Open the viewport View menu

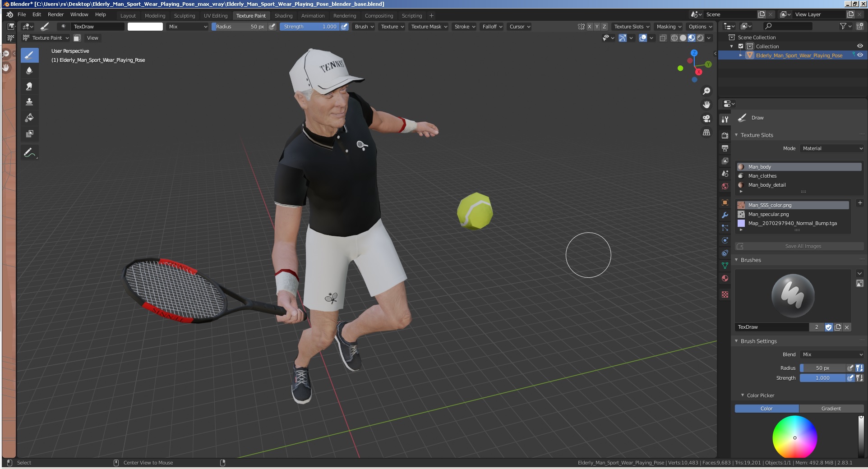click(92, 38)
